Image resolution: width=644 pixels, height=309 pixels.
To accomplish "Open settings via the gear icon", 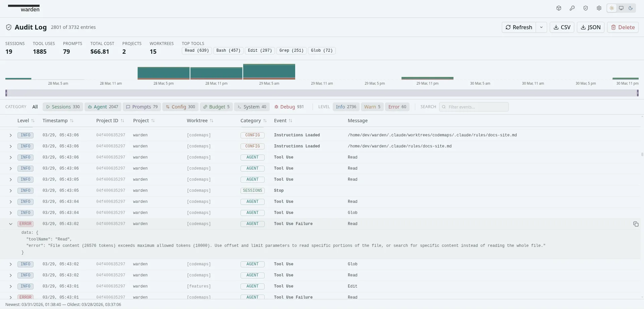I will (x=599, y=8).
